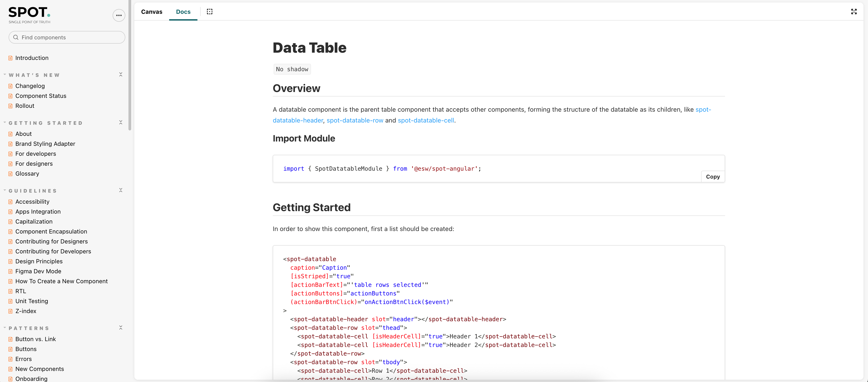Copy the import module code
Screen dimensions: 868x382
tap(713, 177)
